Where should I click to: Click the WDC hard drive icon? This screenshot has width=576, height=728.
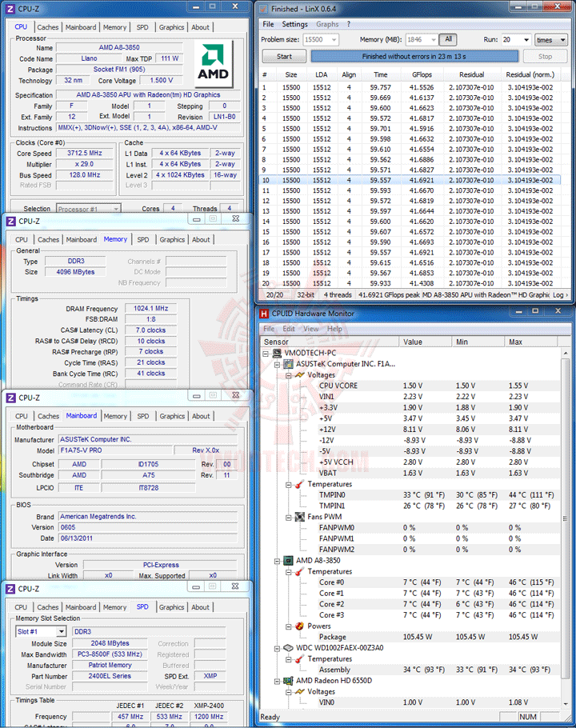(x=288, y=648)
